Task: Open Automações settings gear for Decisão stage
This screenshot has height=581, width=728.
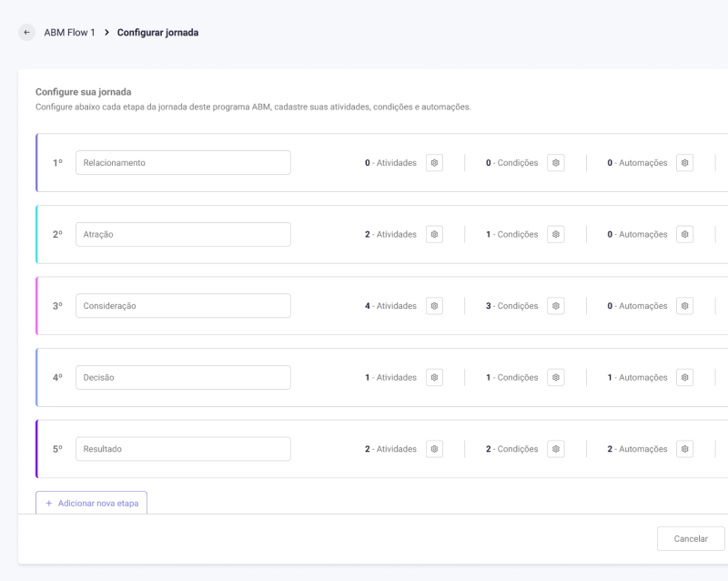Action: [x=684, y=377]
